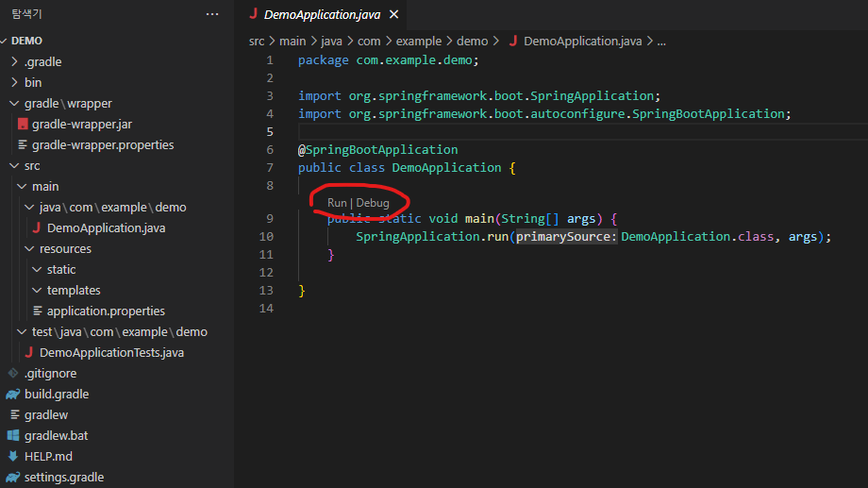
Task: Open the settings.gradle file
Action: 64,477
